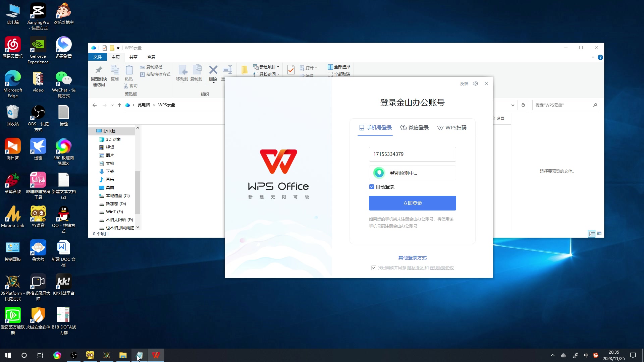Open the 隐私协议 link
644x362 pixels.
click(x=415, y=268)
